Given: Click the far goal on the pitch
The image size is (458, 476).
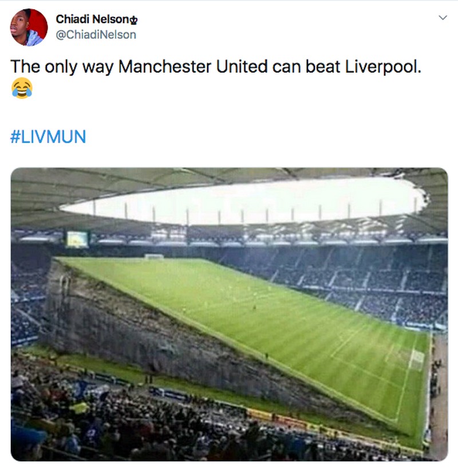Looking at the screenshot, I should point(154,257).
